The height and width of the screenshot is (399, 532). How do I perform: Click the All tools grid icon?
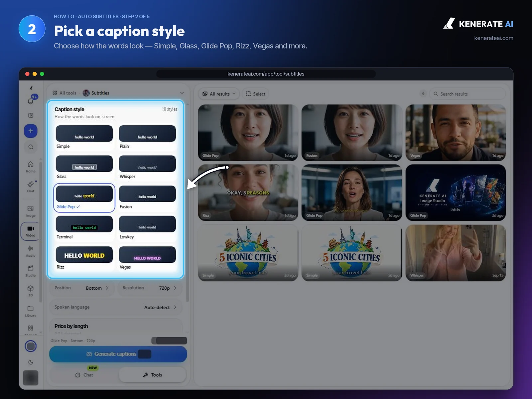coord(55,93)
